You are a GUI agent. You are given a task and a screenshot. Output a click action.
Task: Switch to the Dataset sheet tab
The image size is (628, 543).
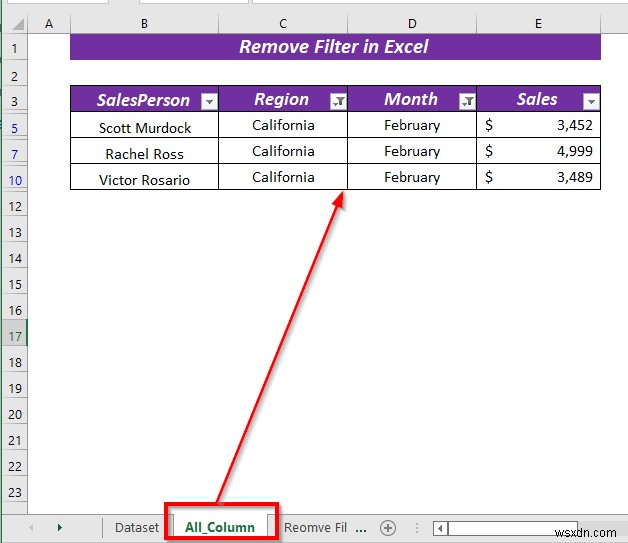point(137,527)
